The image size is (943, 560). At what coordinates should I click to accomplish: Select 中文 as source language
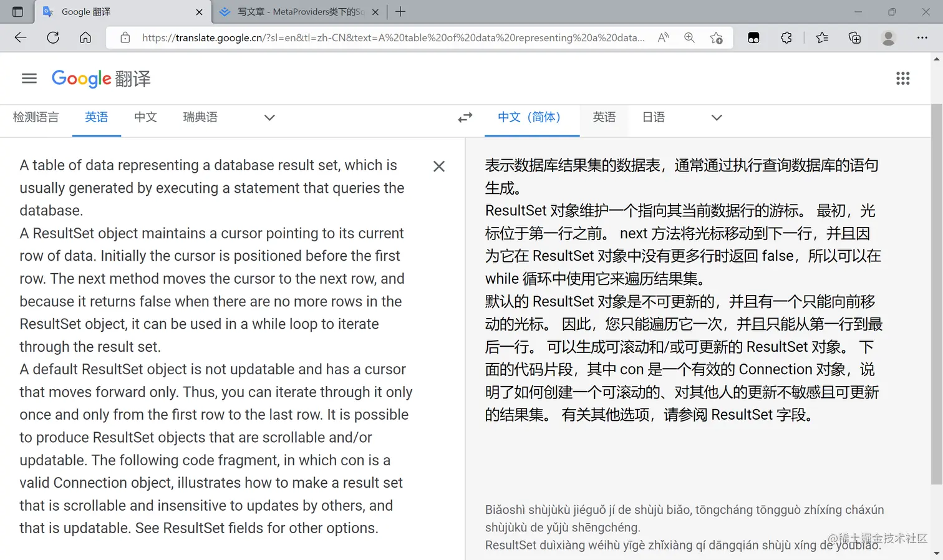146,117
